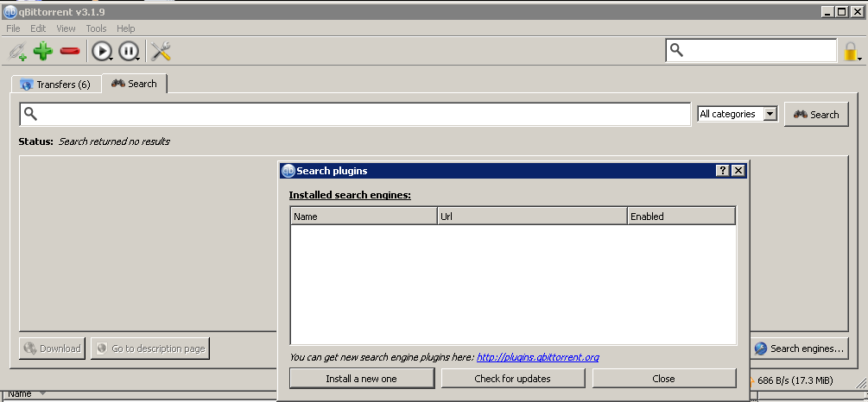
Task: Open the pause button dropdown arrow
Action: click(x=138, y=58)
